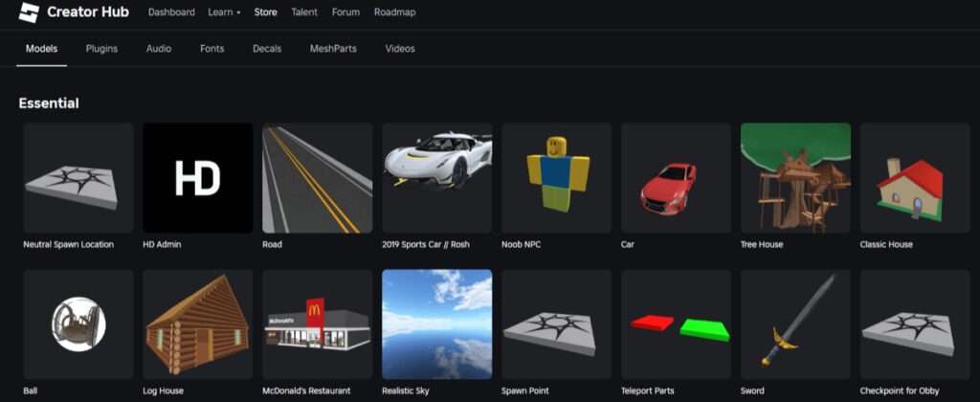Click the "Neutral Spawn Location" title
This screenshot has width=980, height=402.
coord(69,244)
